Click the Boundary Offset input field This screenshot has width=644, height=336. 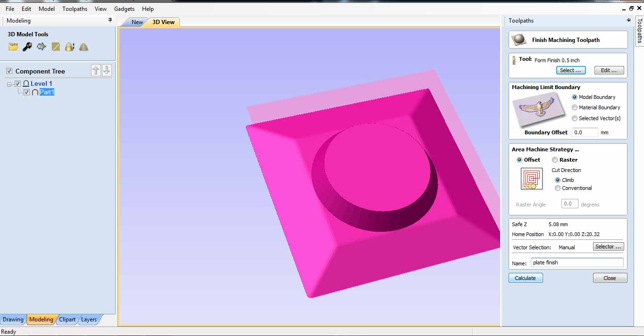585,132
